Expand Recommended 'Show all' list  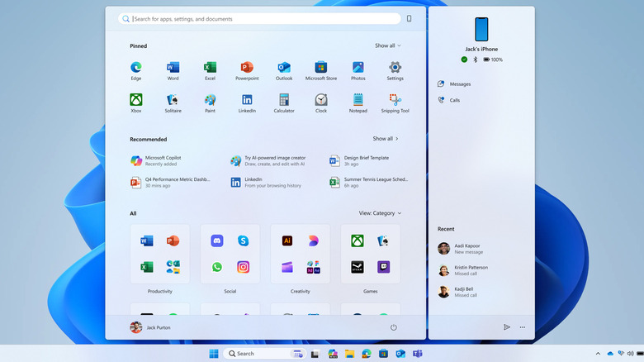pyautogui.click(x=386, y=139)
